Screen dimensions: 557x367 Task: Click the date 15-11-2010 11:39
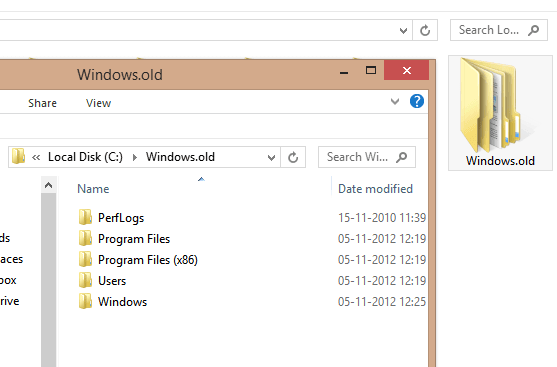coord(382,217)
